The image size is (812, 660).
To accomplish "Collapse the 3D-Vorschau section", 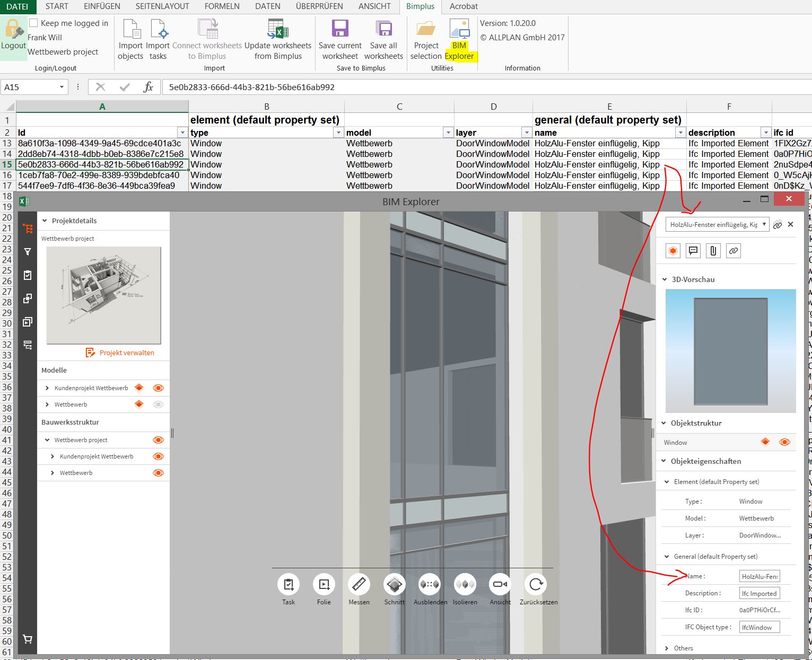I will tap(665, 279).
